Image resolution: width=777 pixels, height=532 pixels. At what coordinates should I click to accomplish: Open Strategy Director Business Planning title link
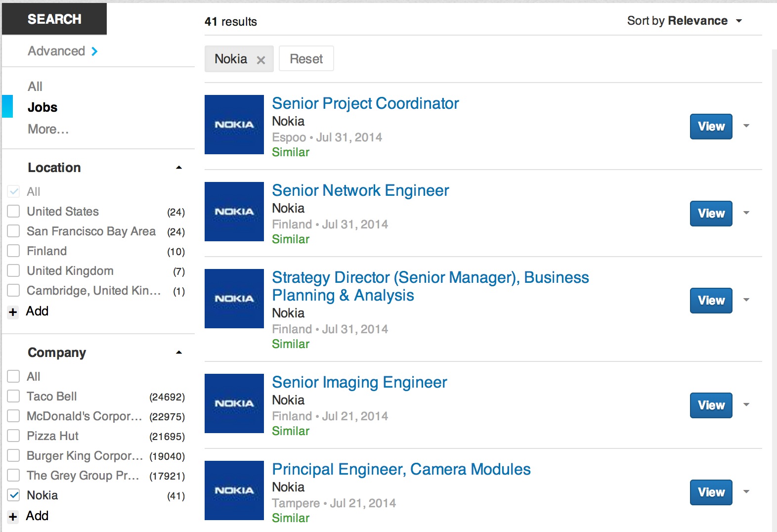pos(430,286)
